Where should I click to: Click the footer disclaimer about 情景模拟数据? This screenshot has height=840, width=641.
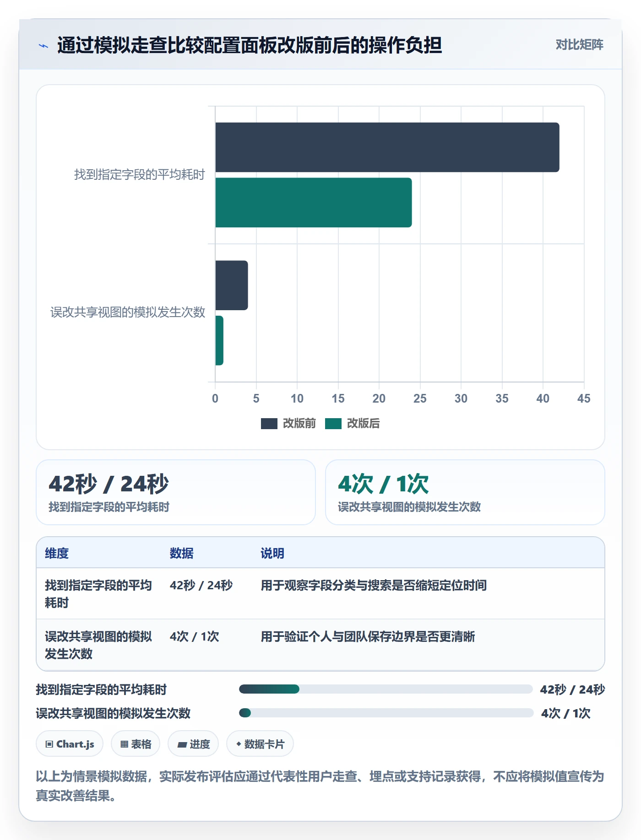[320, 786]
